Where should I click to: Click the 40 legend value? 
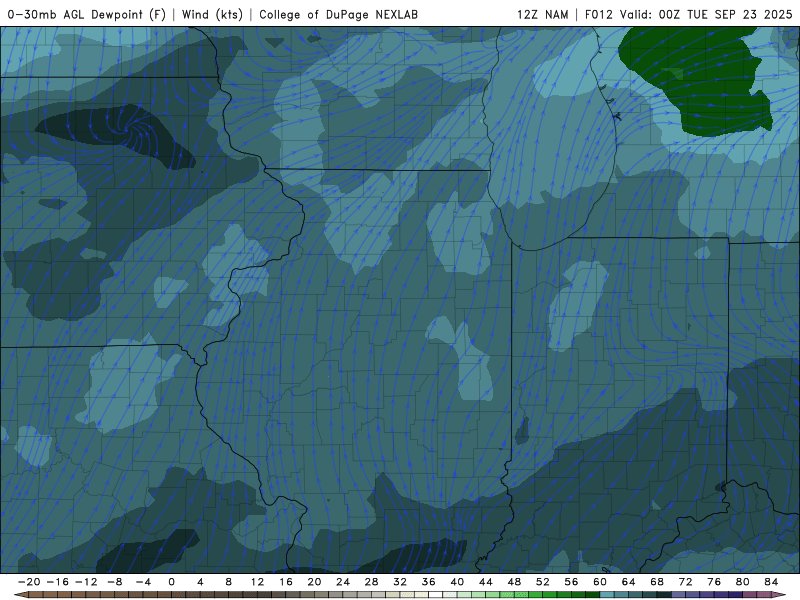[x=457, y=582]
